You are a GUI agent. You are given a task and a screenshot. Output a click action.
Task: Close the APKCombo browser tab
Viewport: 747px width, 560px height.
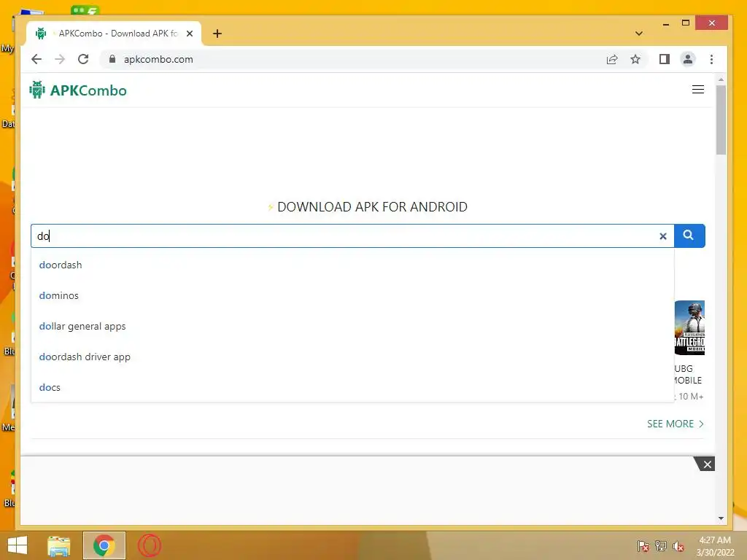pyautogui.click(x=190, y=34)
